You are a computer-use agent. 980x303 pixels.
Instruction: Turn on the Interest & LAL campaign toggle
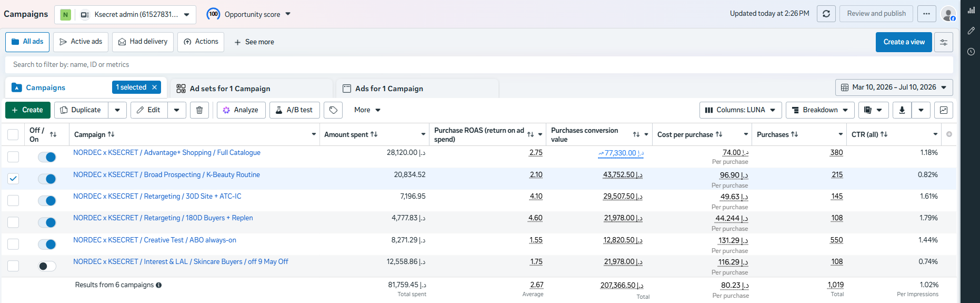click(47, 266)
